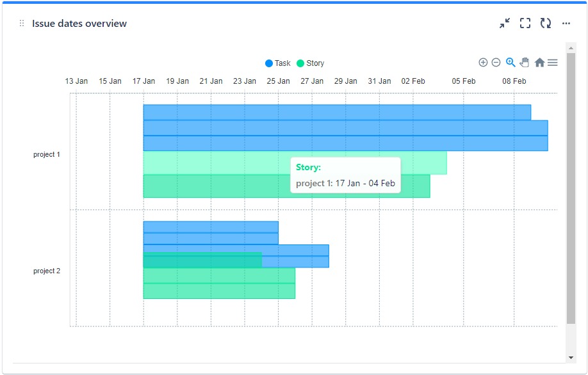
Task: Activate the panning hand tool
Action: 525,62
